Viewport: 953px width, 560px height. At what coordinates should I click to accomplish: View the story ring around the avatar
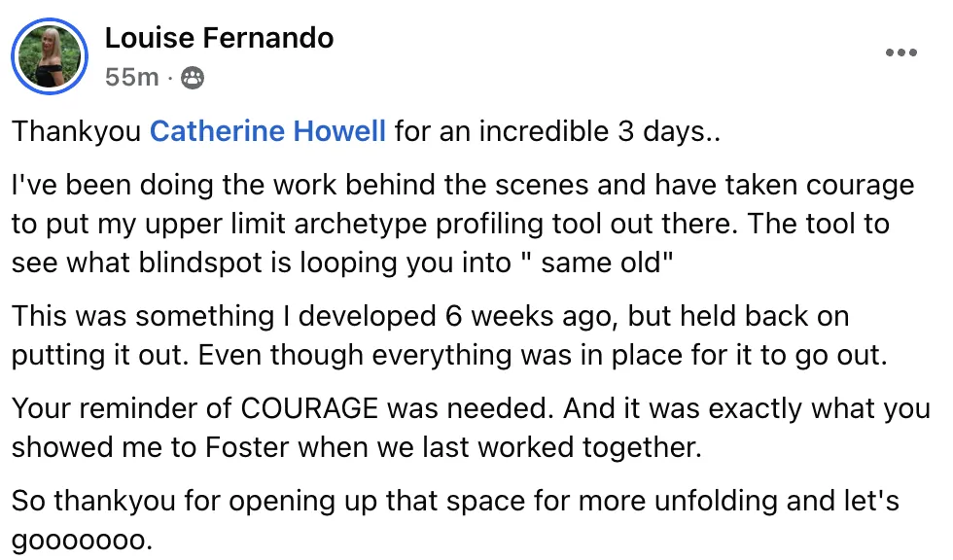(x=50, y=55)
